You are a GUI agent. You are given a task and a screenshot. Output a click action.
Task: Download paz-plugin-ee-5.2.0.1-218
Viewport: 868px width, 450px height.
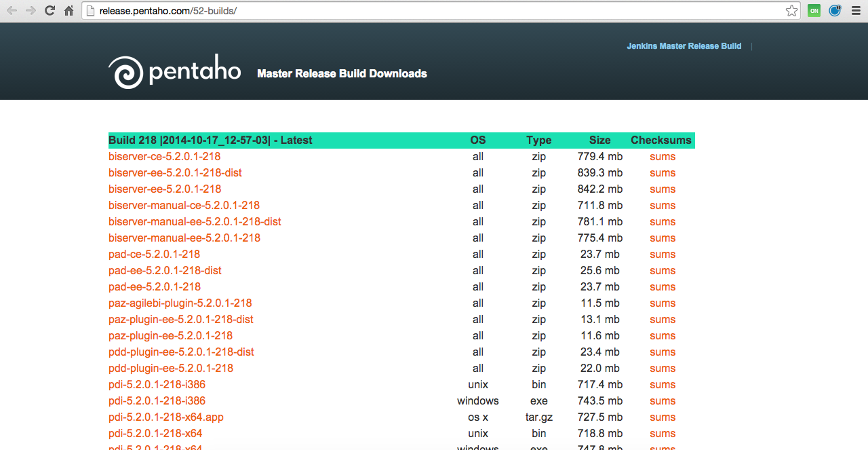point(170,336)
